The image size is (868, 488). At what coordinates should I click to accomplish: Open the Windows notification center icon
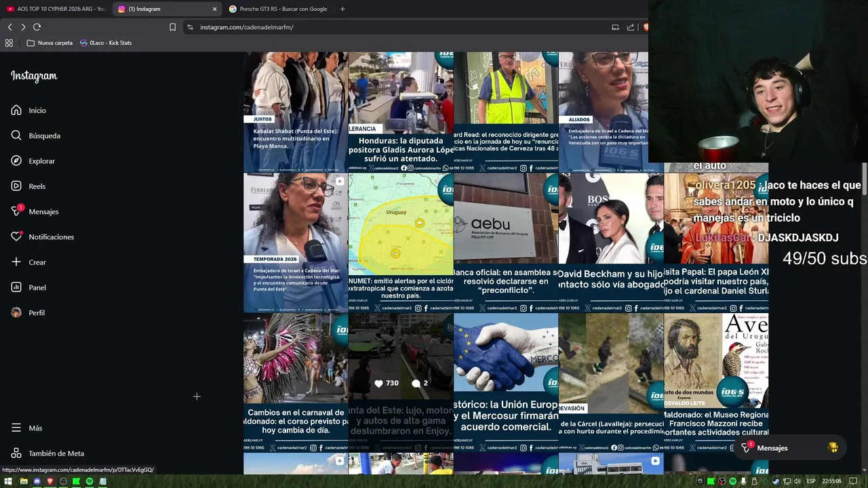click(853, 481)
